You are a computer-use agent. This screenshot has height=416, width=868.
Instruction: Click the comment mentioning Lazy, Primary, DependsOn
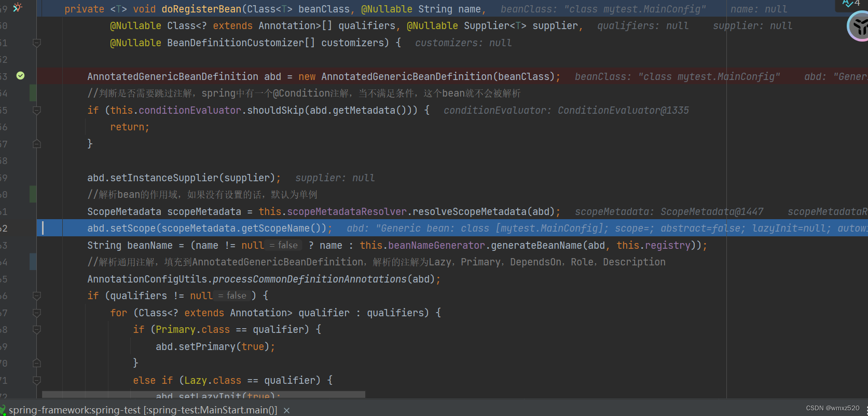click(x=376, y=262)
